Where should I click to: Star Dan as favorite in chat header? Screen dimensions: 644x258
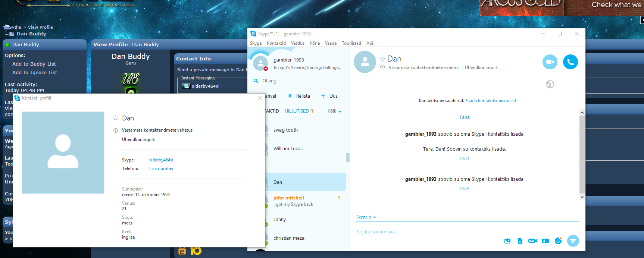pos(382,59)
